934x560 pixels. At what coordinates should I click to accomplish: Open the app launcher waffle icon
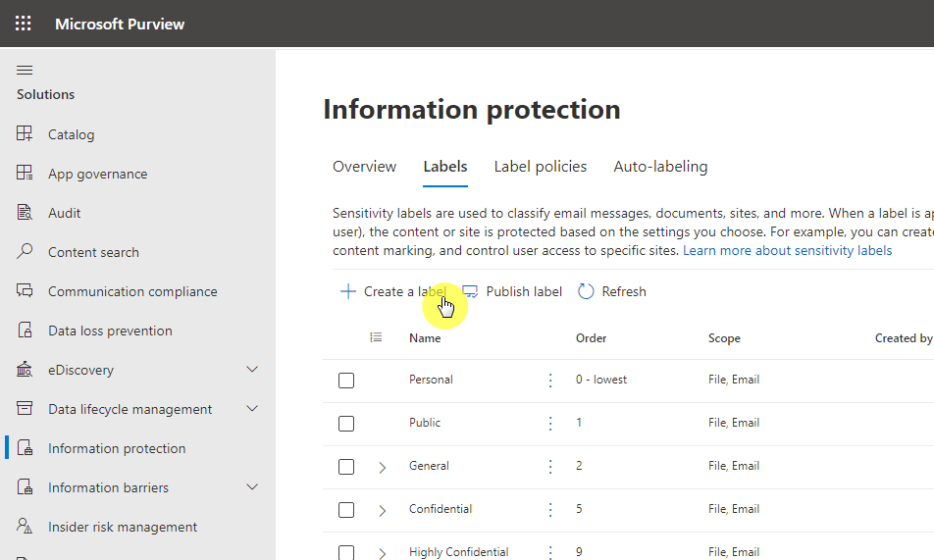[24, 24]
